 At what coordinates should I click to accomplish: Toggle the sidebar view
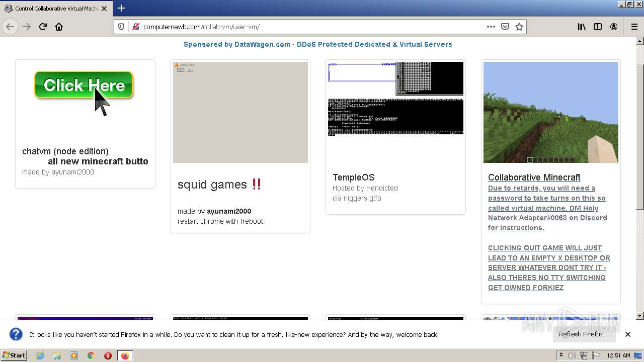[598, 27]
